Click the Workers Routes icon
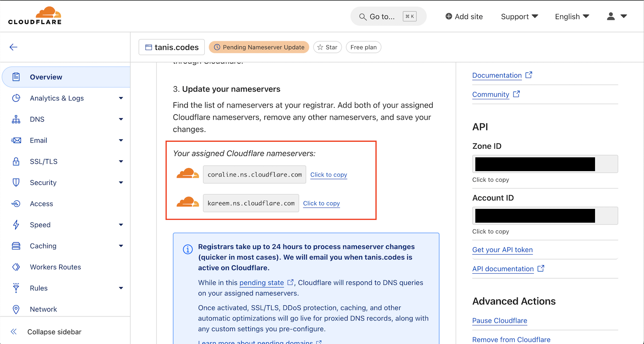This screenshot has width=644, height=344. click(16, 267)
